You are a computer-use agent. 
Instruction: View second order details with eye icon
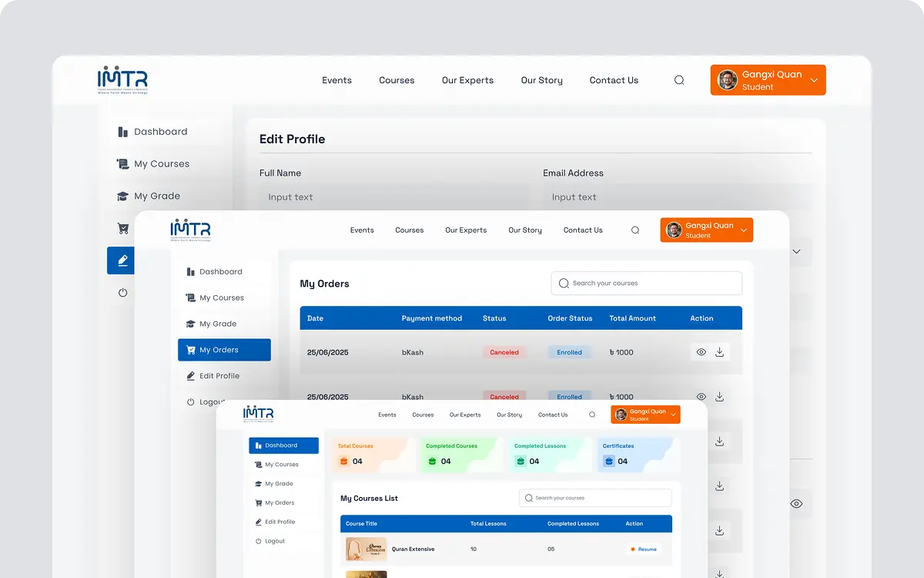pos(701,397)
